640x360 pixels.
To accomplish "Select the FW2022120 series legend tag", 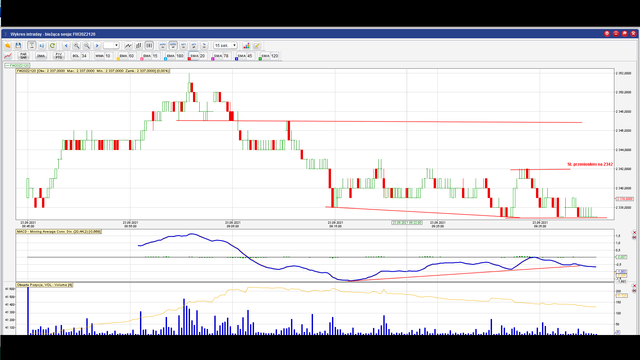I will click(x=17, y=65).
